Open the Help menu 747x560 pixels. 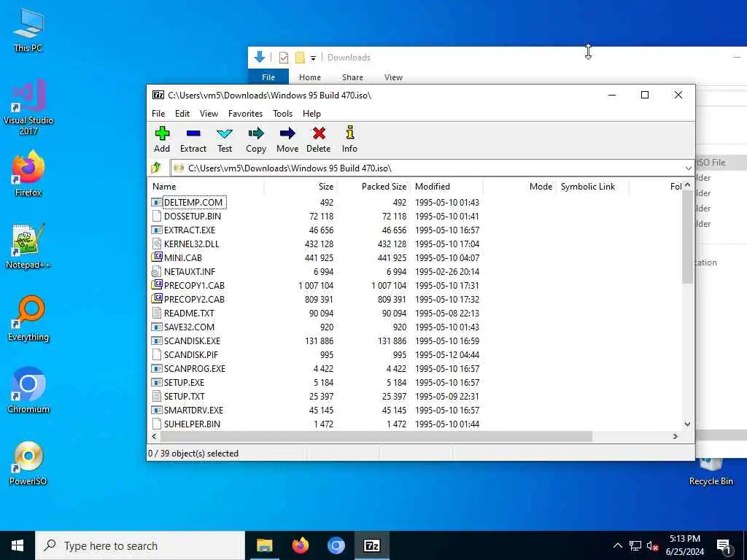311,113
